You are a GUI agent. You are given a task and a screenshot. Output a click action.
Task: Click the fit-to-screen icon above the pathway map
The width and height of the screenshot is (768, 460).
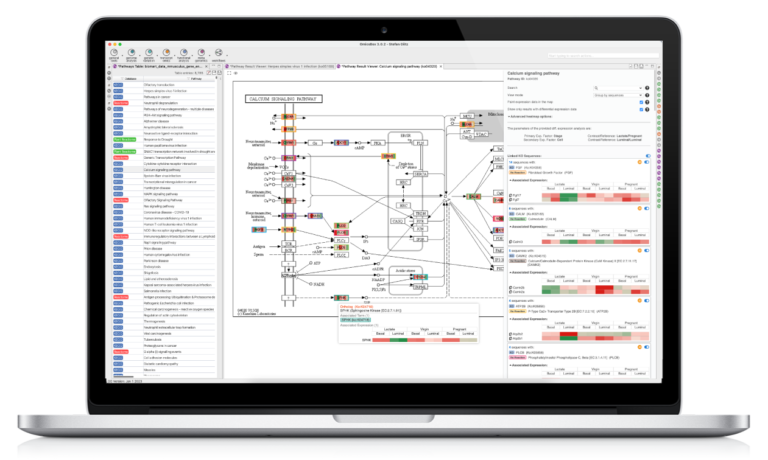click(229, 73)
